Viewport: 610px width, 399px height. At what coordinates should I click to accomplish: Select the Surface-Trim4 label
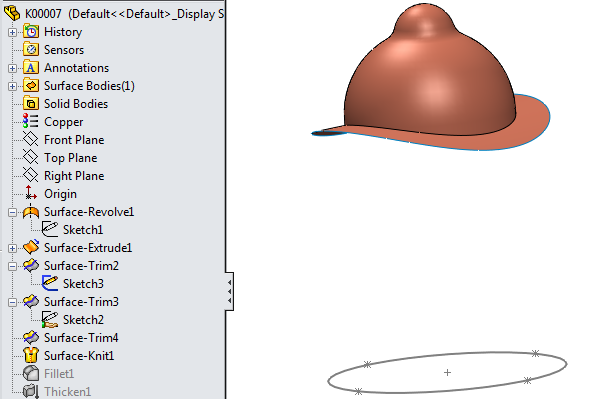(x=81, y=338)
